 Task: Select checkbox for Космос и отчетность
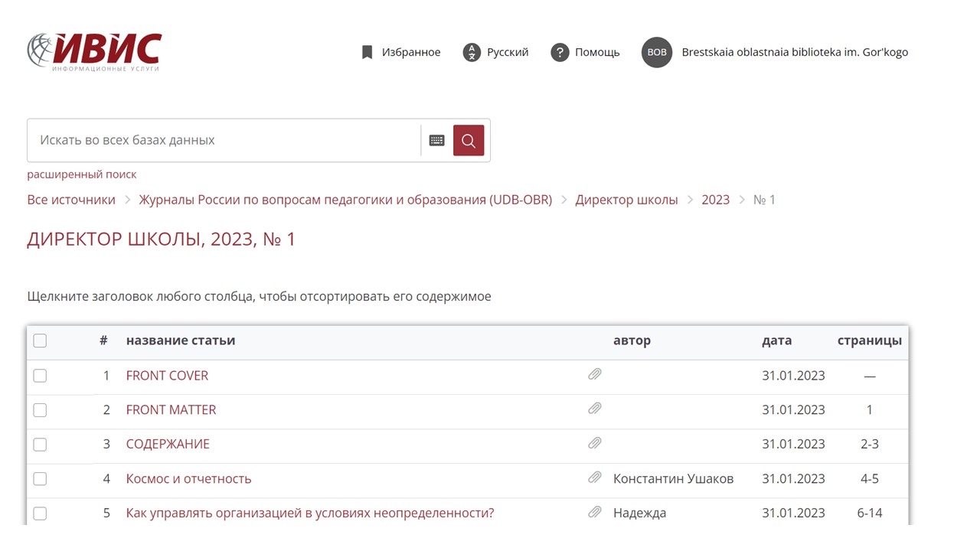pyautogui.click(x=40, y=479)
